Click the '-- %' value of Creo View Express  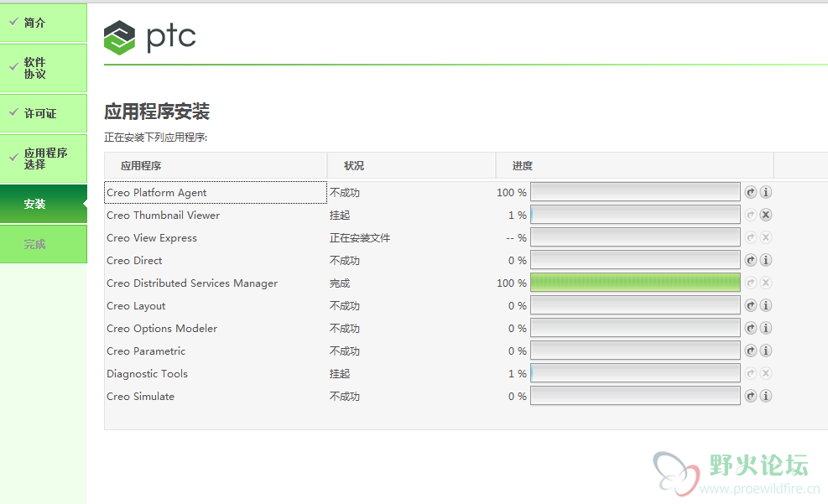517,238
